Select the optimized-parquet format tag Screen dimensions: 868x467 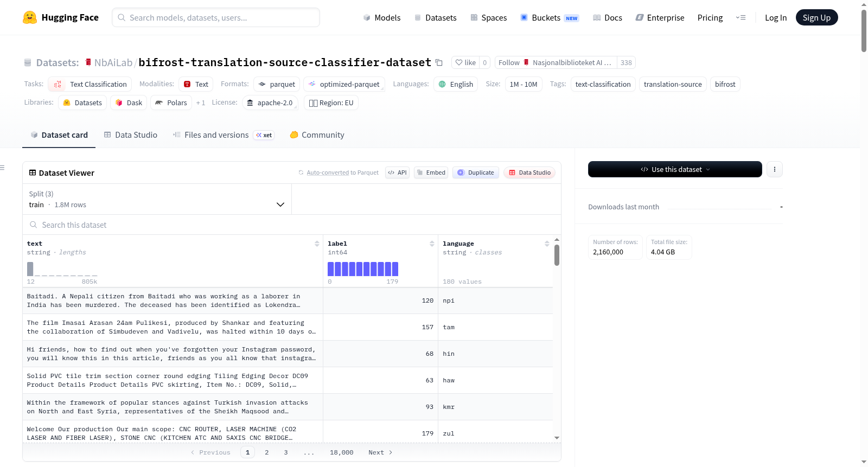point(344,84)
